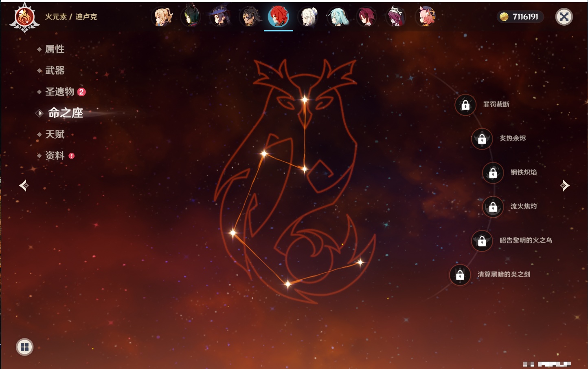Open the 资料 profile menu
Image resolution: width=588 pixels, height=369 pixels.
coord(55,155)
